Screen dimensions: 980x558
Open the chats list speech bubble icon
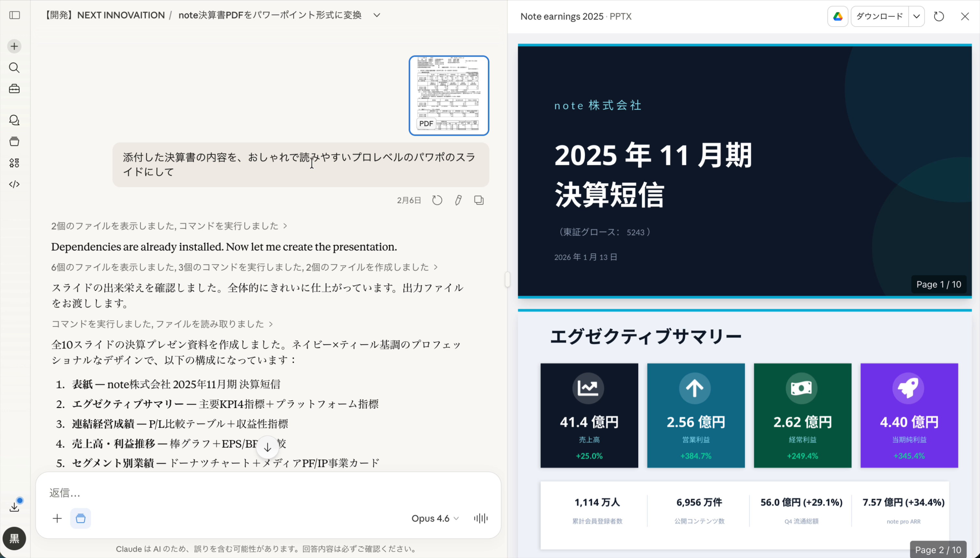tap(14, 120)
